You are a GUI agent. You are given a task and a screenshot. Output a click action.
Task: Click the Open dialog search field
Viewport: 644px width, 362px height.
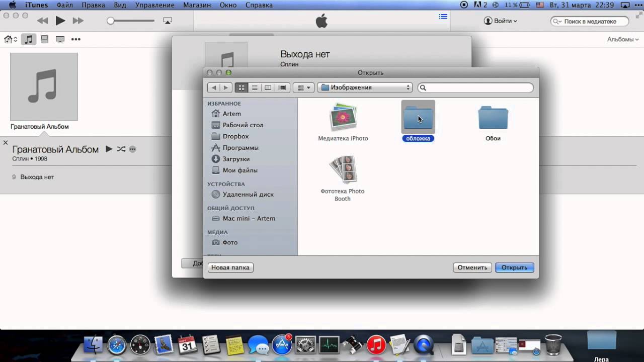click(475, 87)
